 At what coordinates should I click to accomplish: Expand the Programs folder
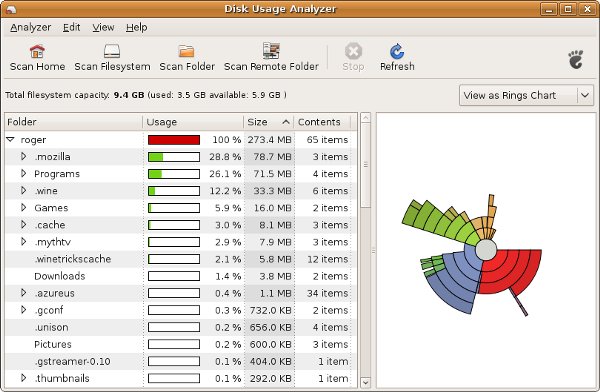[24, 173]
